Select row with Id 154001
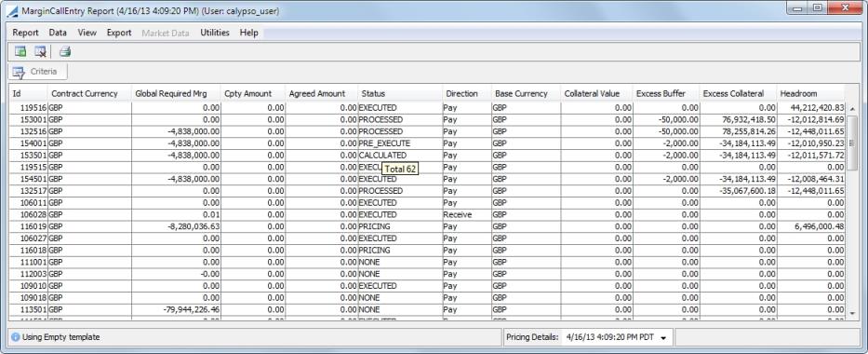 point(427,143)
